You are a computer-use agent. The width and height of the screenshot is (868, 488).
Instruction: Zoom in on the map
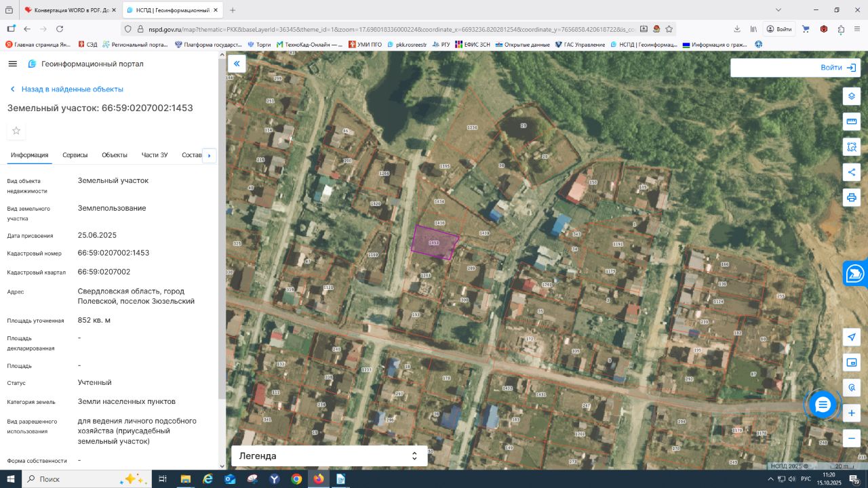(x=852, y=413)
